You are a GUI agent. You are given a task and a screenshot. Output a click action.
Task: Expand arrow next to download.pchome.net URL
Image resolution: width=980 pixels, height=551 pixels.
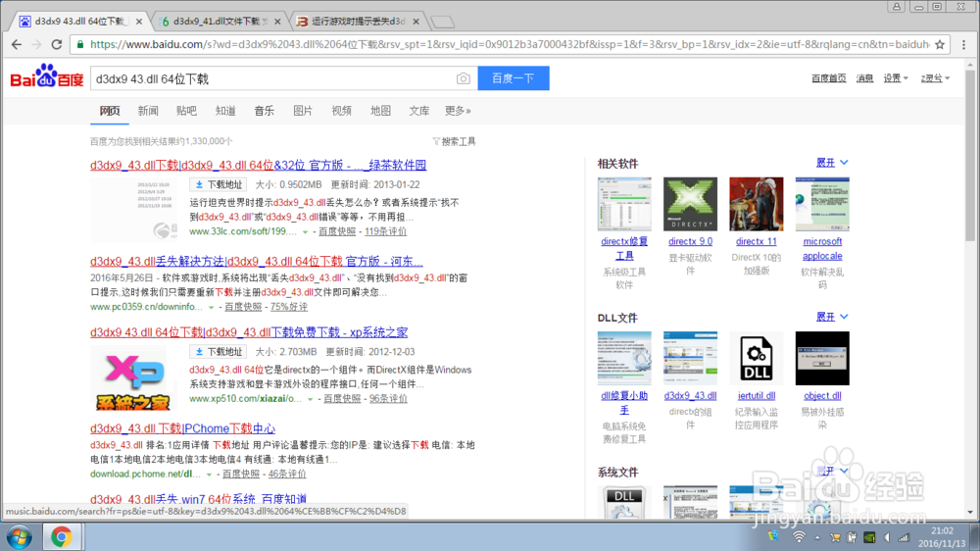coord(209,475)
